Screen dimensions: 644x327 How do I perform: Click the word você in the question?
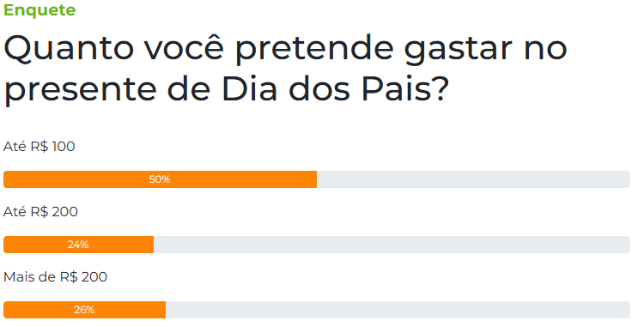pos(184,48)
